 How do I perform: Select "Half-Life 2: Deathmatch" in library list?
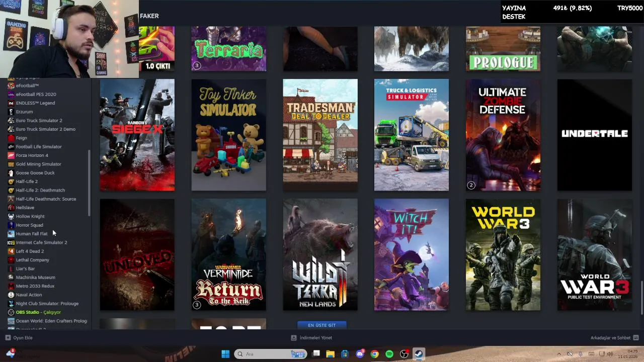(x=40, y=190)
